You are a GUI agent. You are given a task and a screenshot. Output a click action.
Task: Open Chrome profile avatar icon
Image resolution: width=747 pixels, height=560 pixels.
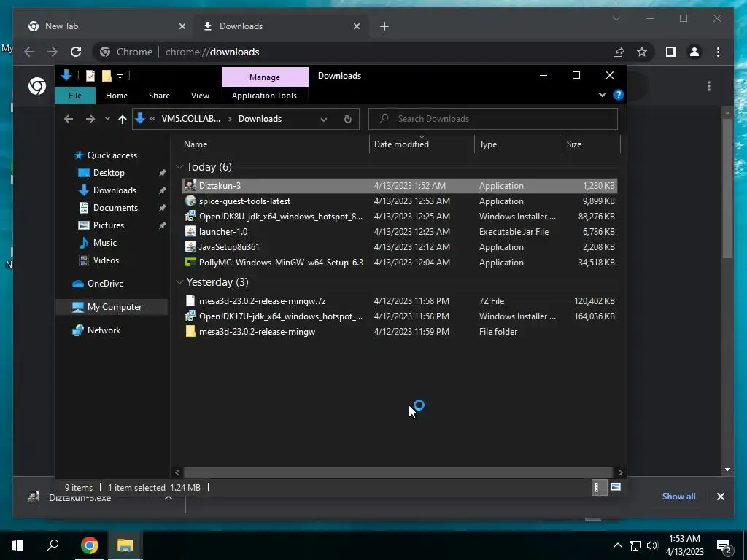coord(694,52)
